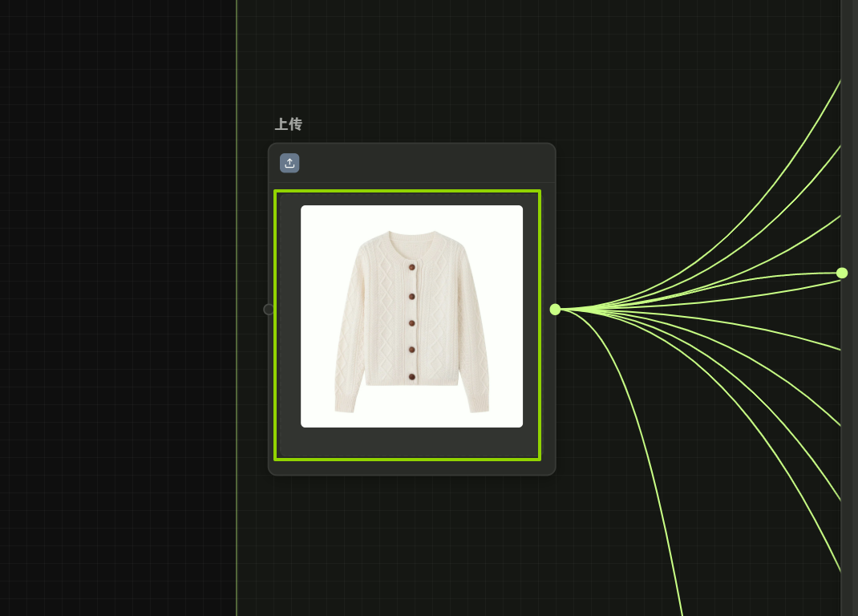Open the white cardigan image thumbnail

[411, 316]
